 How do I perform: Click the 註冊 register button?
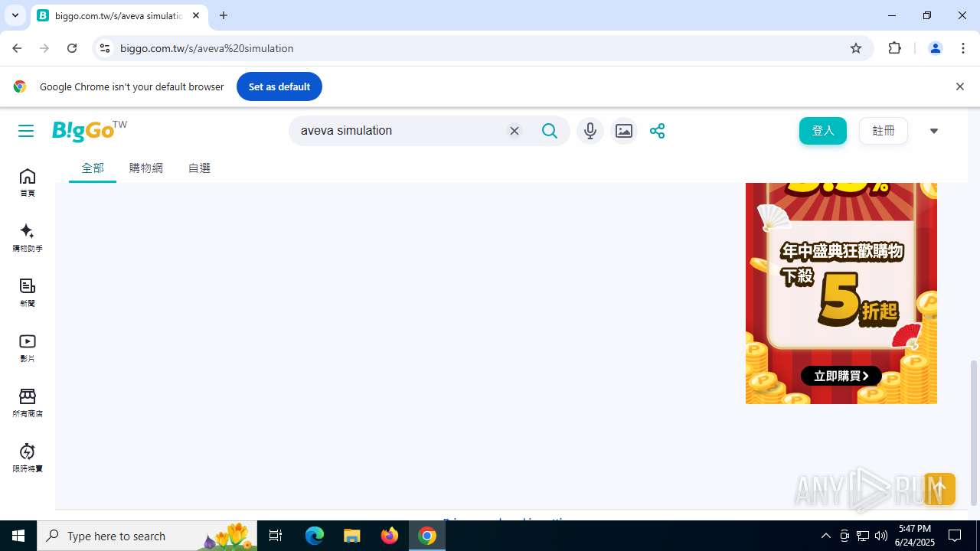tap(884, 131)
